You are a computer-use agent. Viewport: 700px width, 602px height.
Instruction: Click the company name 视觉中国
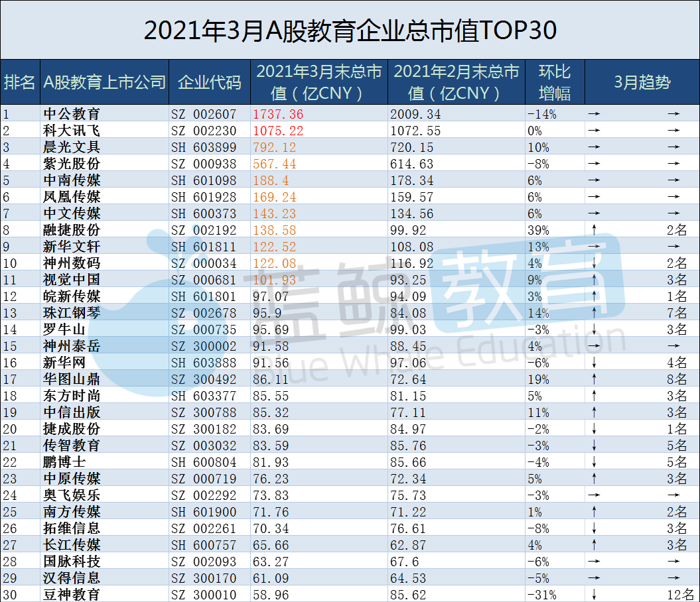[72, 280]
